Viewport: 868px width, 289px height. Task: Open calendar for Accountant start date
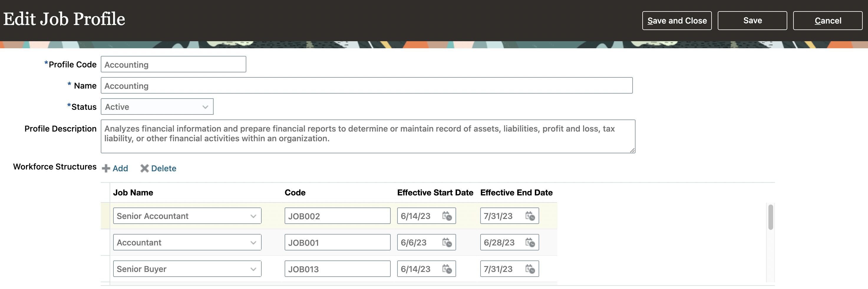(447, 243)
